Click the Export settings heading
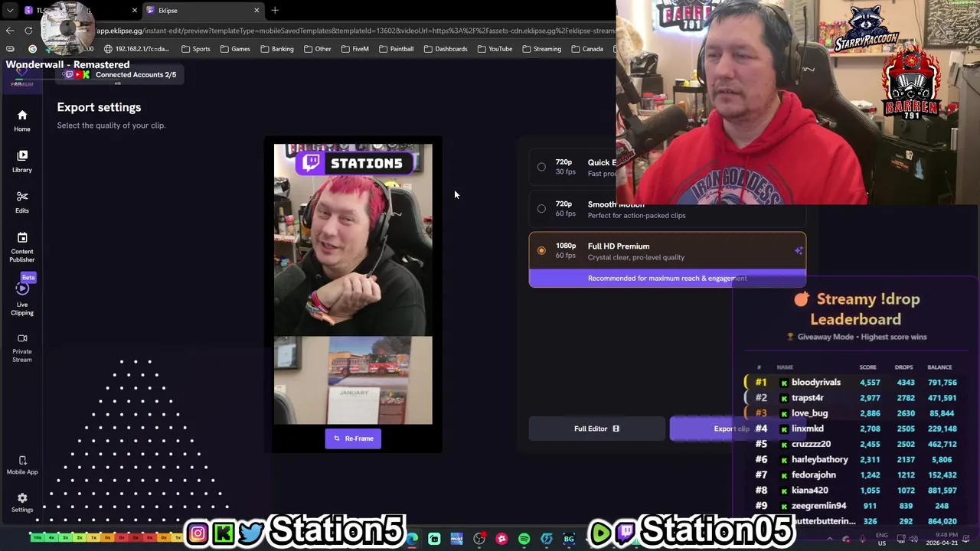This screenshot has height=551, width=980. tap(99, 107)
